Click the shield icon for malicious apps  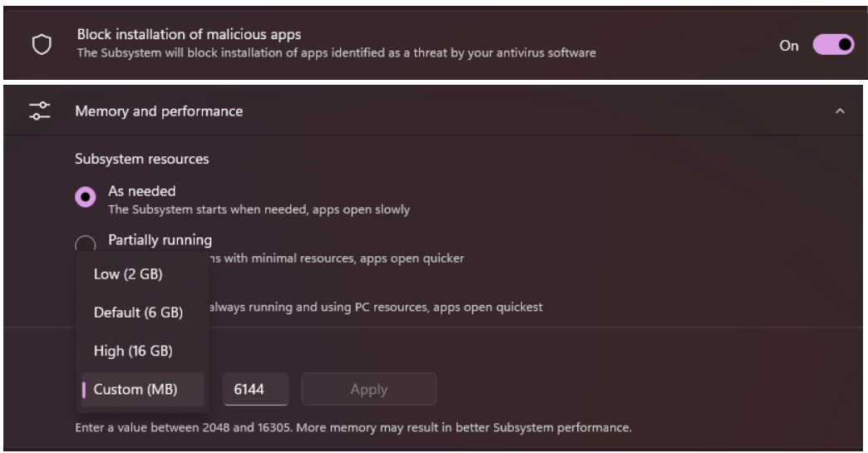point(42,44)
